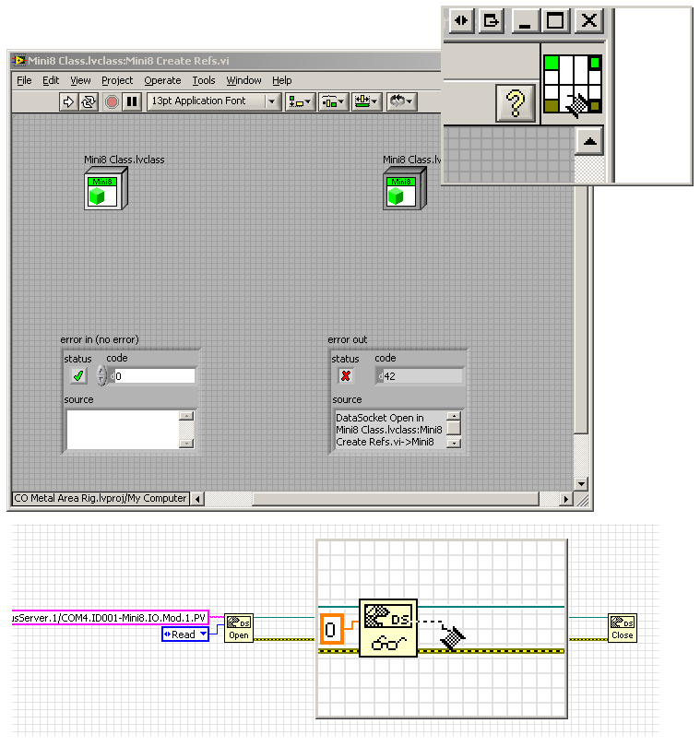Click the DataSocket Read node
Image resolution: width=700 pixels, height=747 pixels.
[x=388, y=628]
